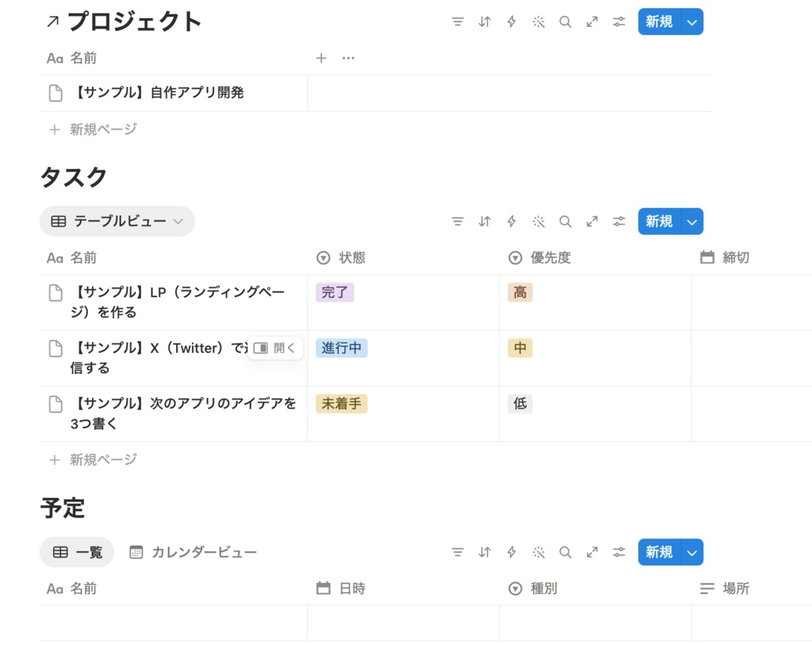Screen dimensions: 812x651
Task: Open filter in Schedule database toolbar
Action: pos(458,552)
